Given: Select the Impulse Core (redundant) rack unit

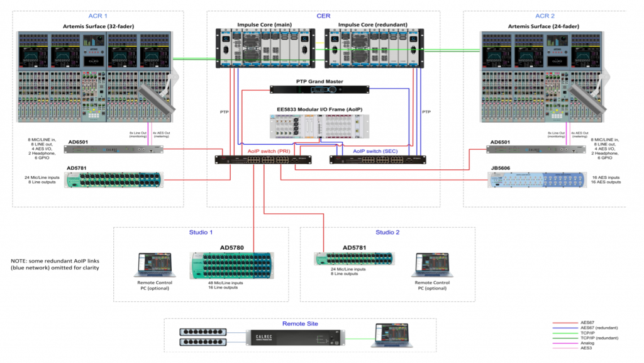Looking at the screenshot, I should point(374,48).
